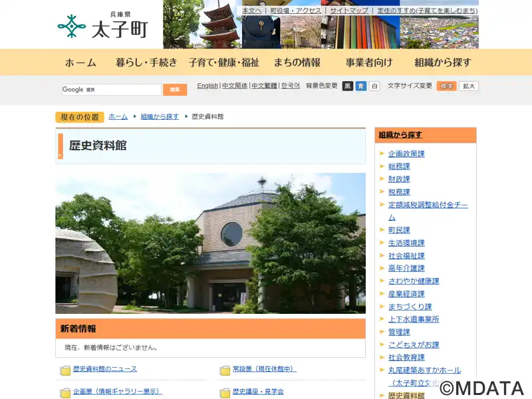The width and height of the screenshot is (532, 399).
Task: Click the Taishi Town logo emblem
Action: point(72,27)
